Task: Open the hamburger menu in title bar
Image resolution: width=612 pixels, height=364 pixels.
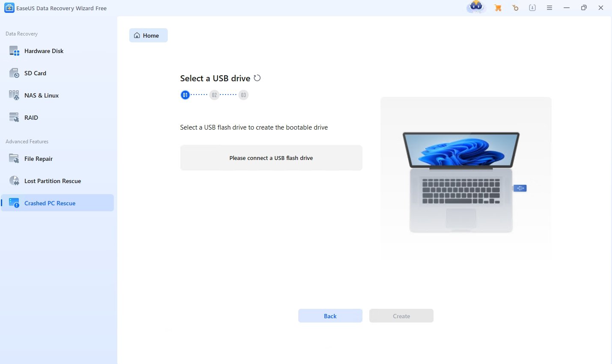Action: (550, 8)
